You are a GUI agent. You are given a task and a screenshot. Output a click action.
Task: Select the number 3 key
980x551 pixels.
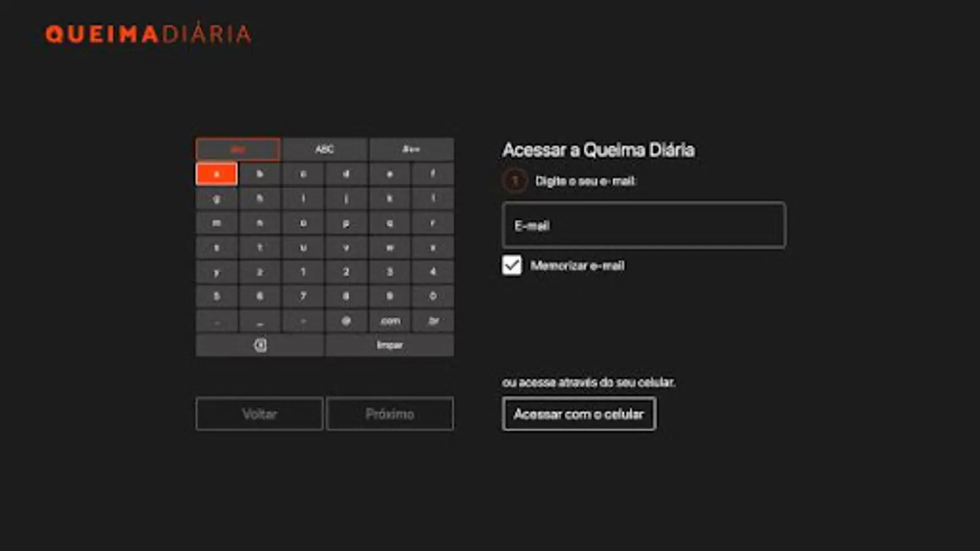click(390, 272)
